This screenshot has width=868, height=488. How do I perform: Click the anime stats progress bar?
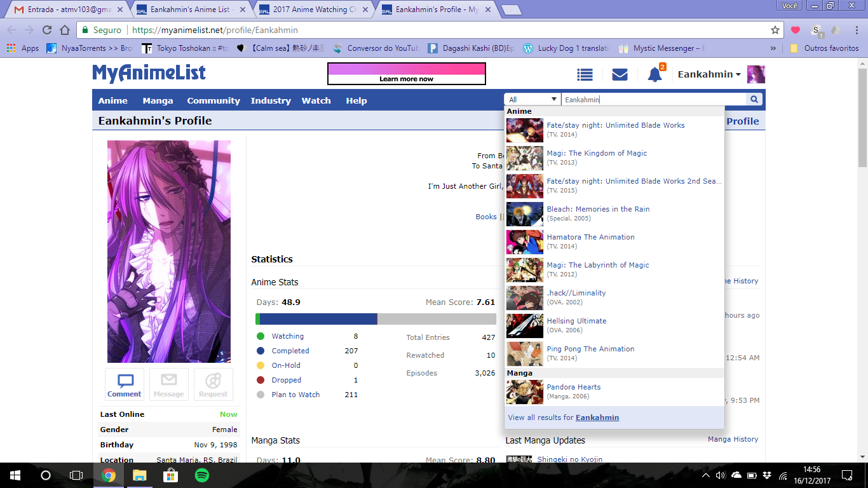click(376, 319)
